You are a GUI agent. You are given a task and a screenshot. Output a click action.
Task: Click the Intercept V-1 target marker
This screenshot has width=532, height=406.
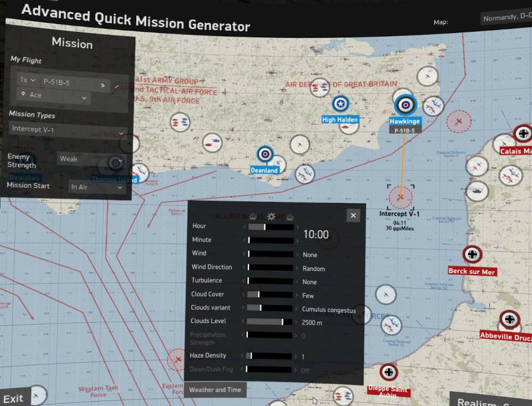coord(401,197)
